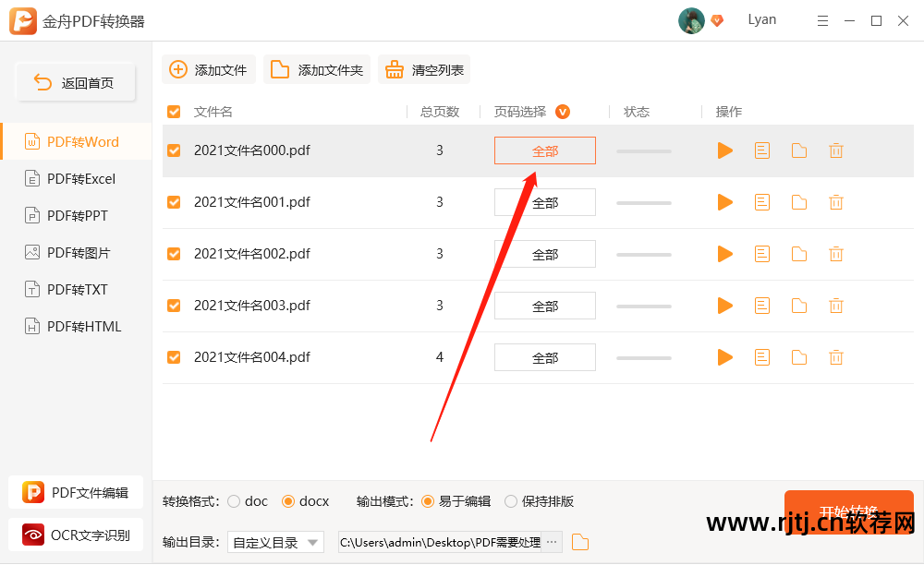Click 添加文件夹 to add a folder

[x=316, y=68]
